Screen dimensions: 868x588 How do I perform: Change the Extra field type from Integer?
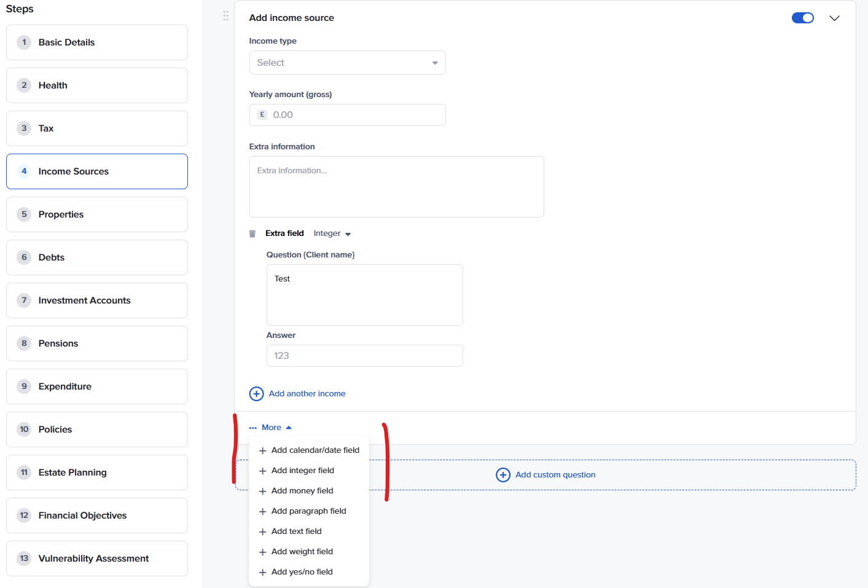pos(332,233)
